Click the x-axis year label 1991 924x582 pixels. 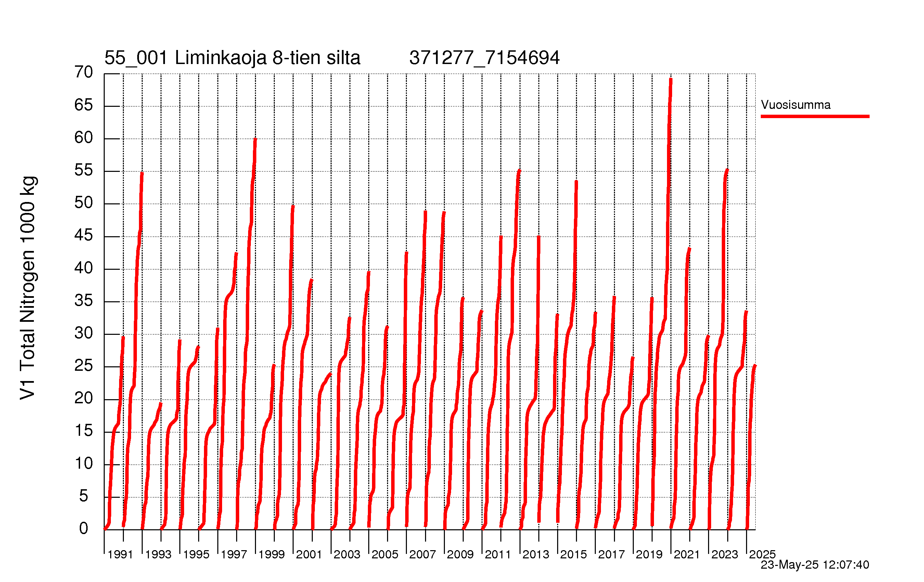coord(120,554)
